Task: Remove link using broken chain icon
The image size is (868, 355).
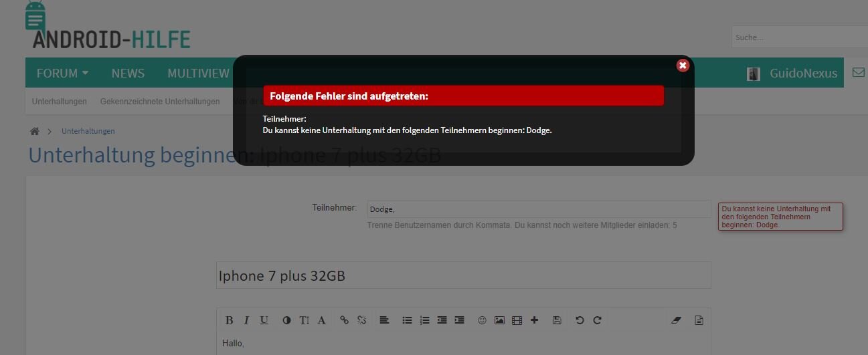Action: [x=361, y=320]
